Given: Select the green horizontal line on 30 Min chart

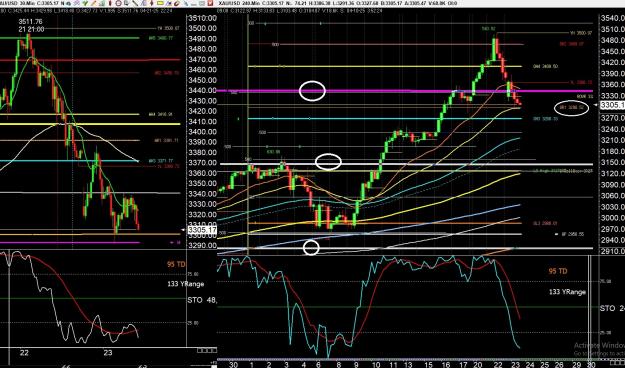Looking at the screenshot, I should [69, 38].
